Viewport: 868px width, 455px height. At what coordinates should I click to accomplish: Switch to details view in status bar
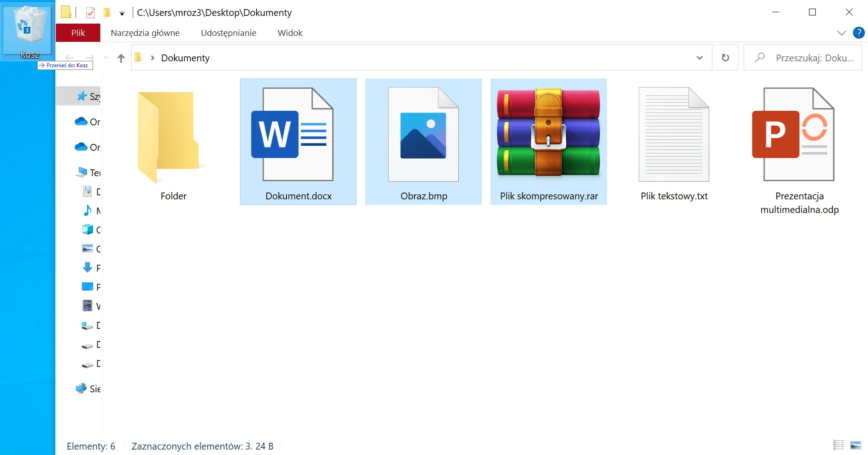[x=839, y=445]
